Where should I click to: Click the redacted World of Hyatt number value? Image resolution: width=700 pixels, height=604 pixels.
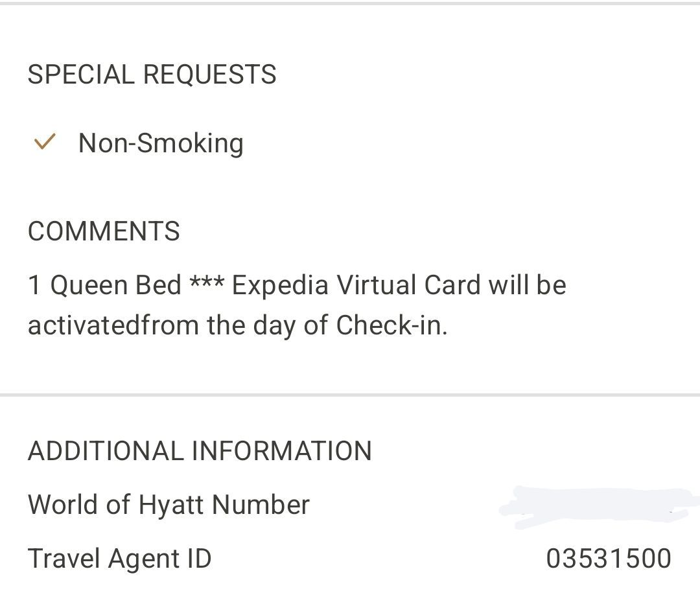coord(598,507)
